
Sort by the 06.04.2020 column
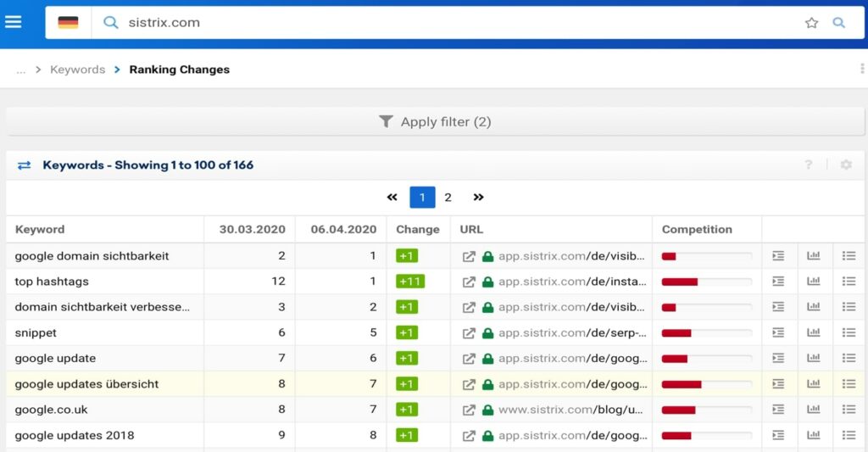tap(344, 229)
